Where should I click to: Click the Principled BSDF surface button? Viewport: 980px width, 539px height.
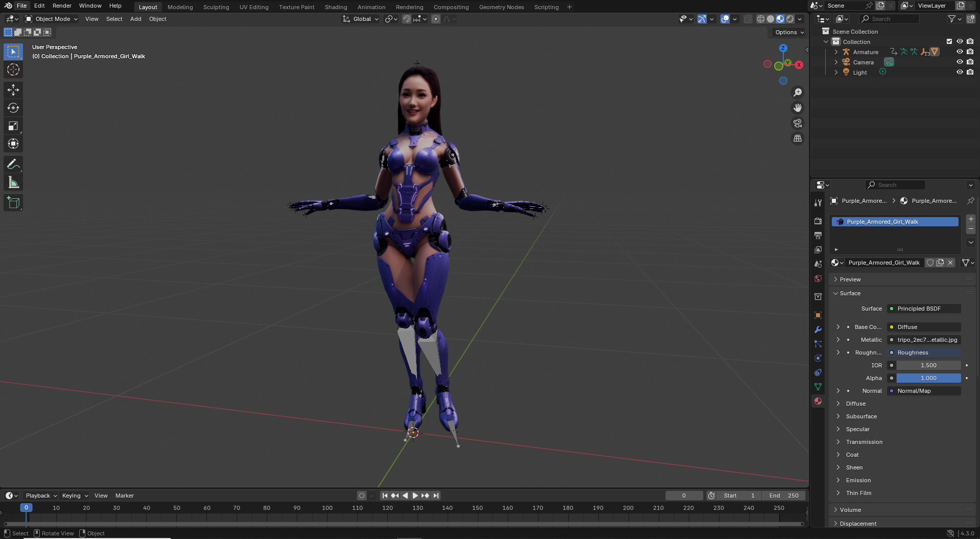pyautogui.click(x=924, y=309)
